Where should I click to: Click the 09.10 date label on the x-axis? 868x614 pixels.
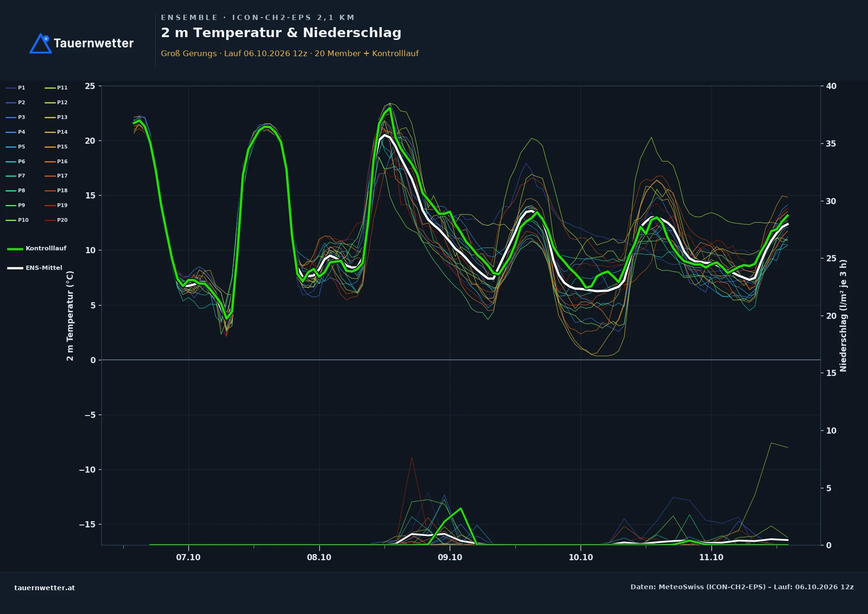(450, 557)
